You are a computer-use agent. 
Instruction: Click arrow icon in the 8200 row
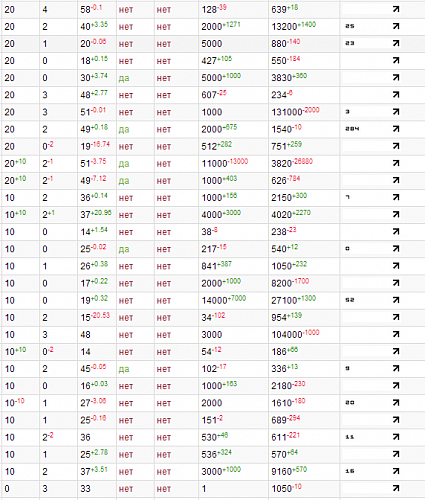(x=396, y=283)
